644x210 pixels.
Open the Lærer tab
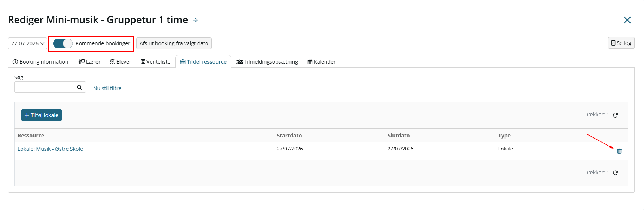(89, 62)
